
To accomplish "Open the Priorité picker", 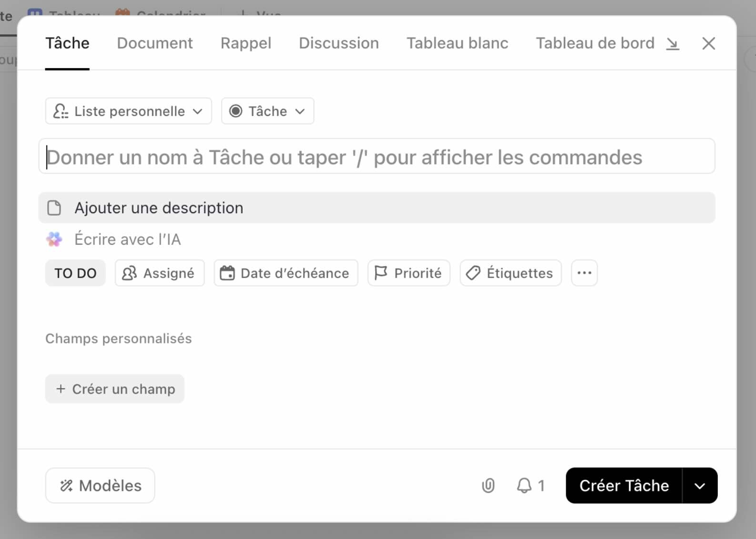I will (x=409, y=273).
